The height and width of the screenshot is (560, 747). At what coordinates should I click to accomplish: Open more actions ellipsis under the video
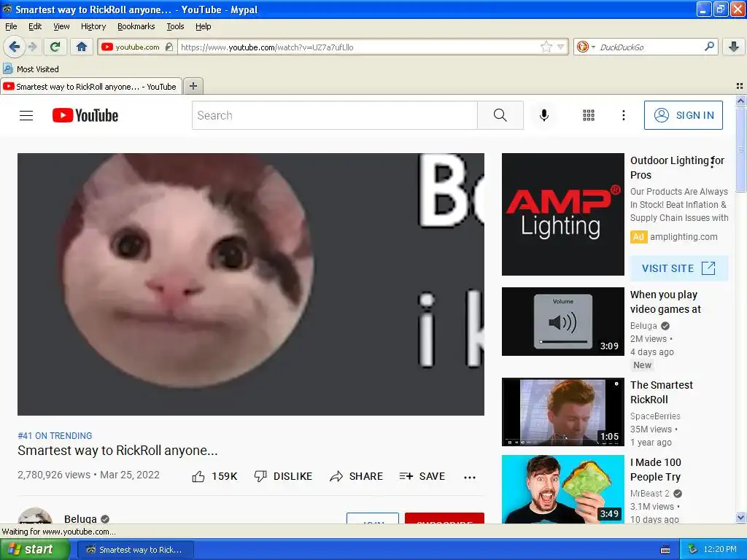(x=470, y=477)
